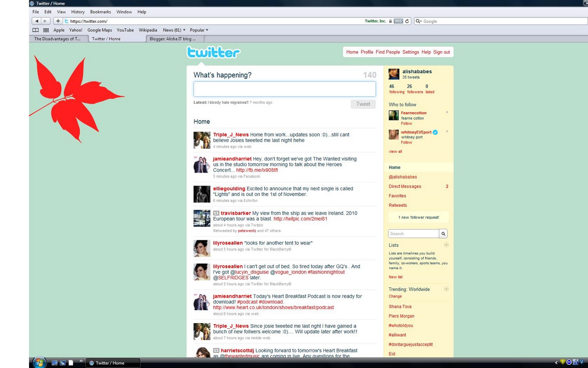This screenshot has width=588, height=368.
Task: Collapse the Lists section arrow
Action: click(x=446, y=245)
